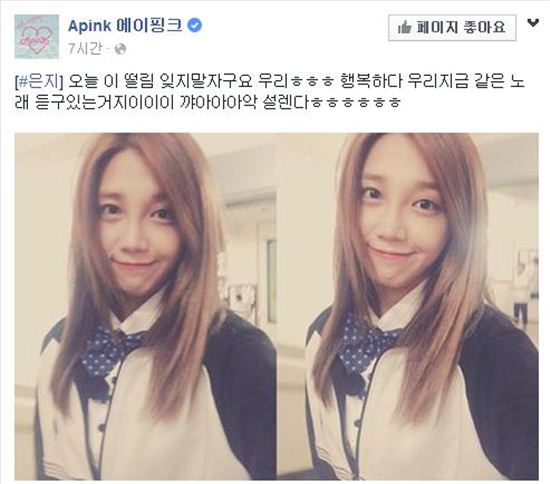Open the left selfie photo

pyautogui.click(x=146, y=306)
